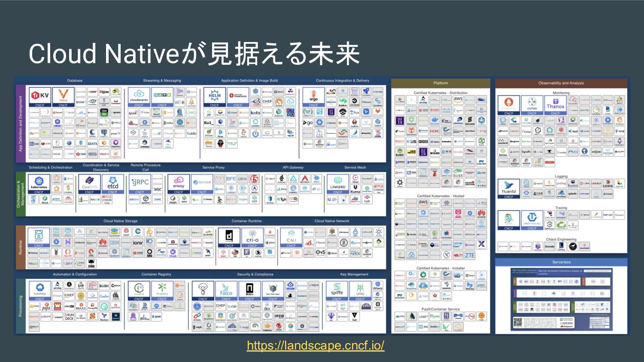Click the Observability and Analysis header

(x=561, y=83)
